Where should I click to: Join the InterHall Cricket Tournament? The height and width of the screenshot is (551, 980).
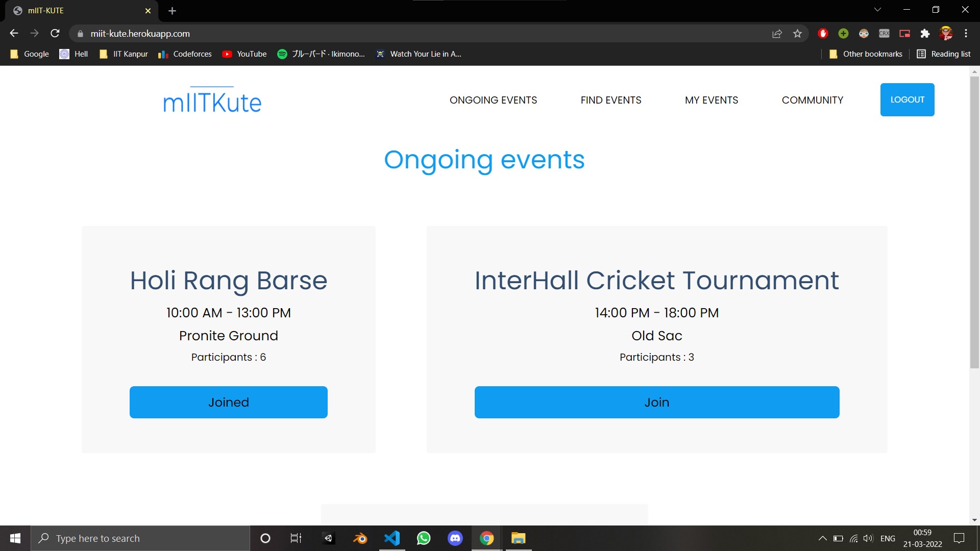click(657, 402)
